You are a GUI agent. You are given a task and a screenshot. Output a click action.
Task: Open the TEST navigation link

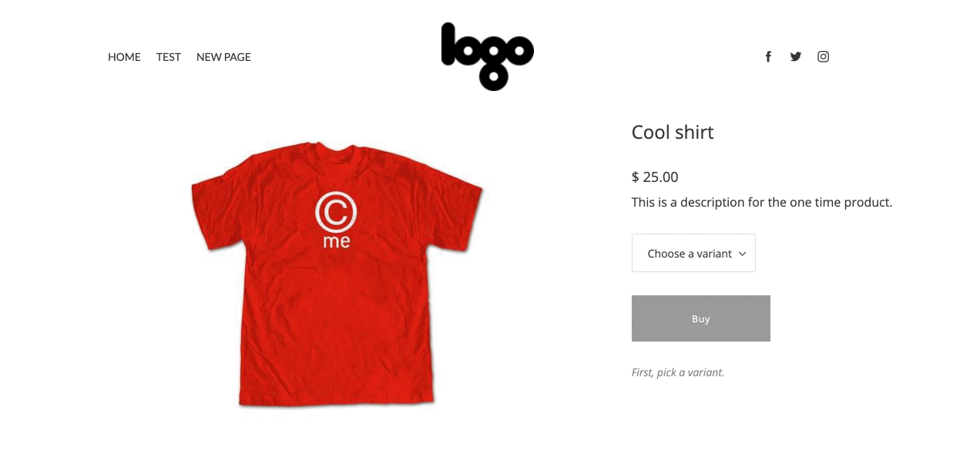pyautogui.click(x=169, y=57)
